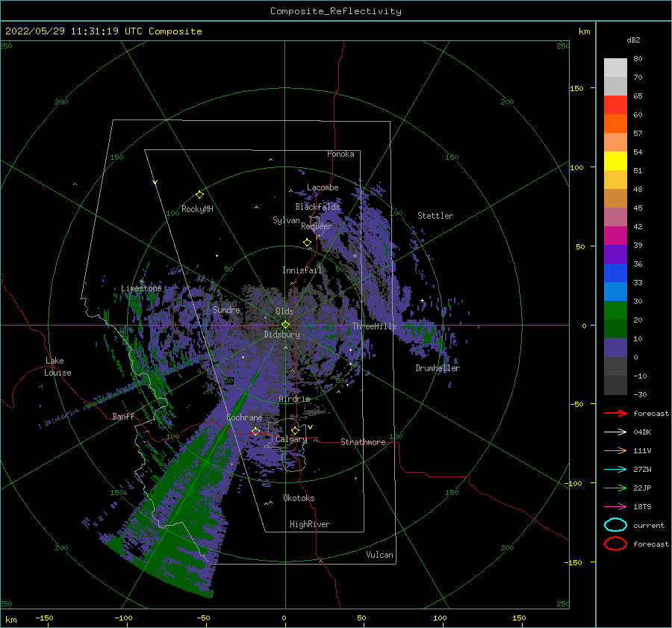This screenshot has width=672, height=628.
Task: Click the light gray 80 dBZ swatch
Action: (x=615, y=67)
